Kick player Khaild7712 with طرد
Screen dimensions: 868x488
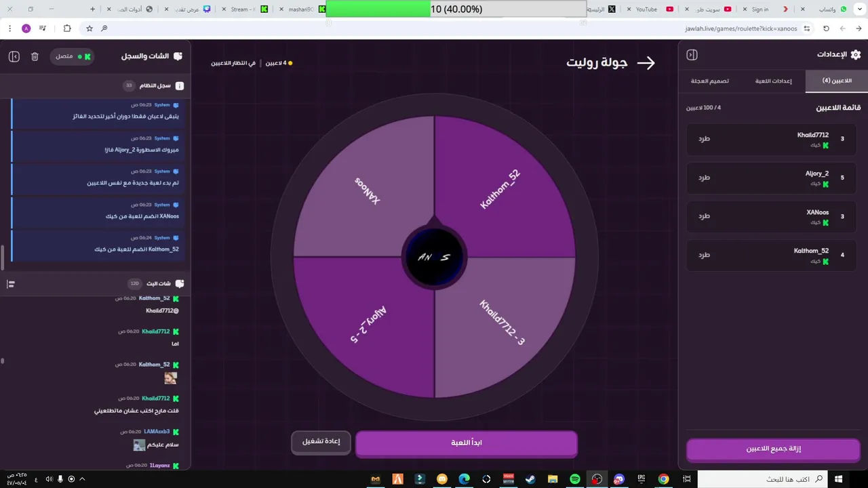(704, 139)
